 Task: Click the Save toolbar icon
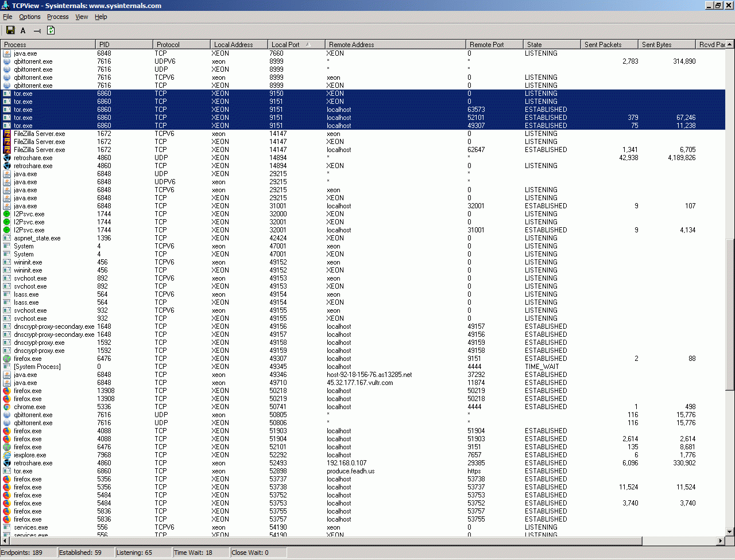pyautogui.click(x=10, y=30)
